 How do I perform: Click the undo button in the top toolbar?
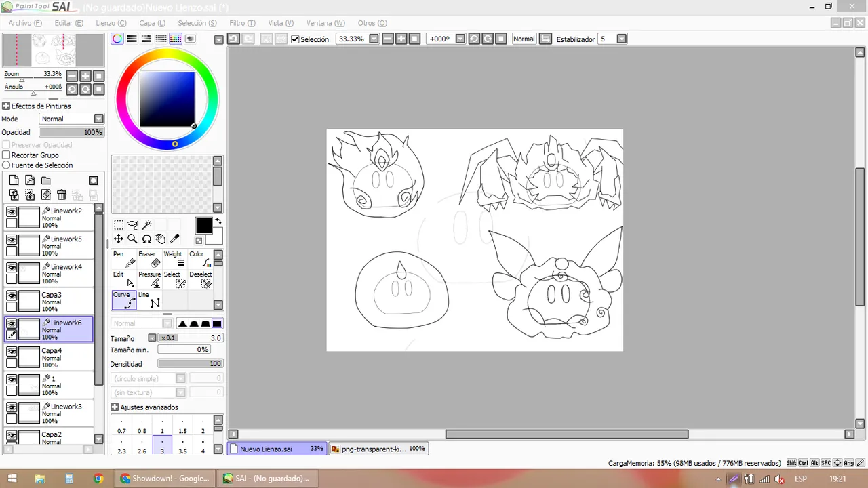click(233, 39)
